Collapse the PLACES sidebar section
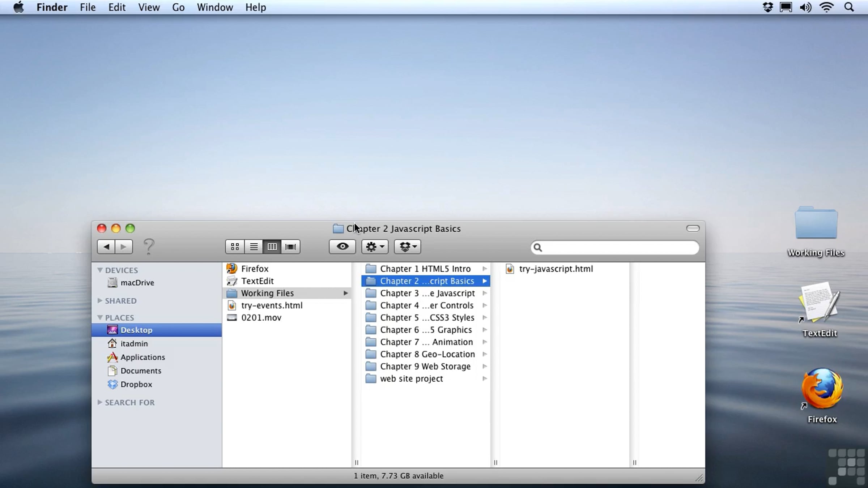 point(100,317)
